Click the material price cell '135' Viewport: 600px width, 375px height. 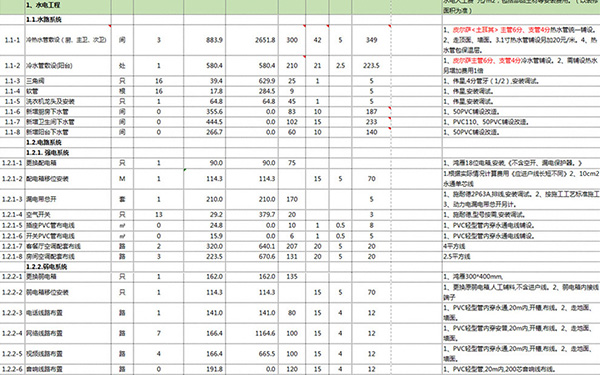pyautogui.click(x=292, y=276)
